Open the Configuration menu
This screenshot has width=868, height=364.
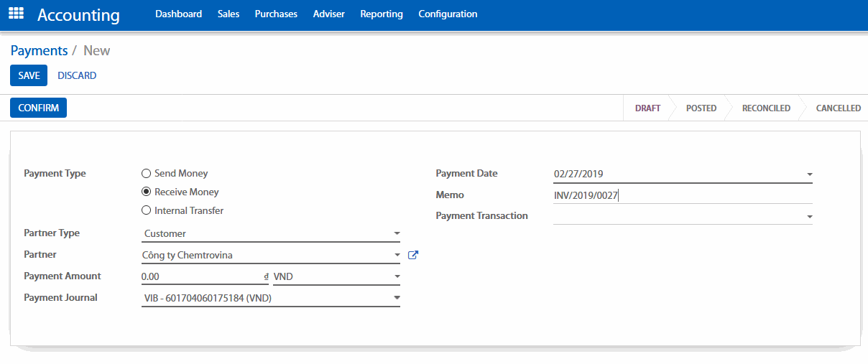448,14
